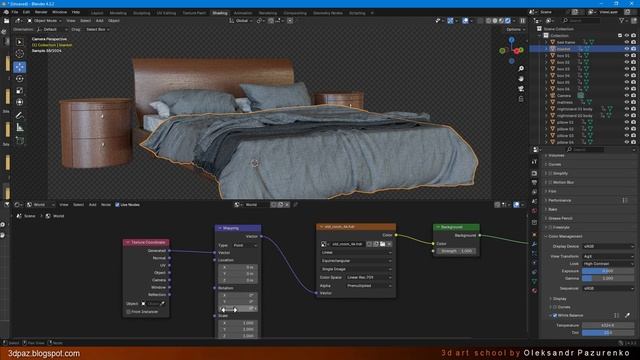Switch to the Modeling workspace tab
640x360 pixels.
point(118,13)
